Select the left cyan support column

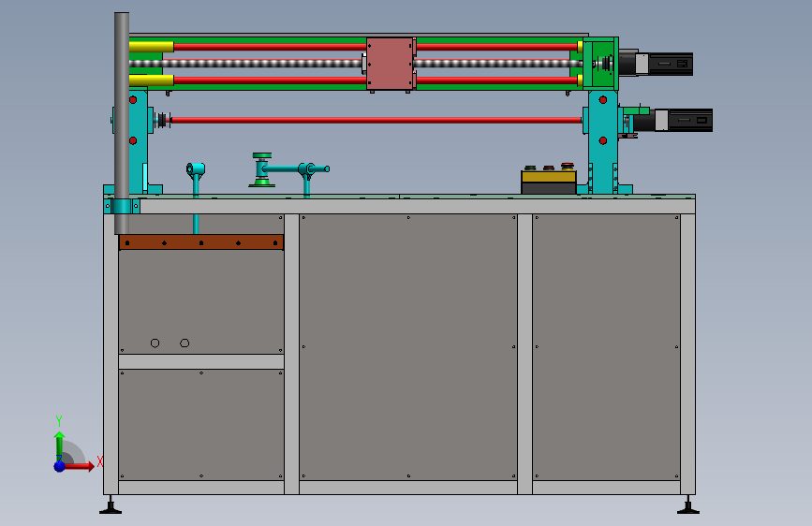tap(139, 140)
